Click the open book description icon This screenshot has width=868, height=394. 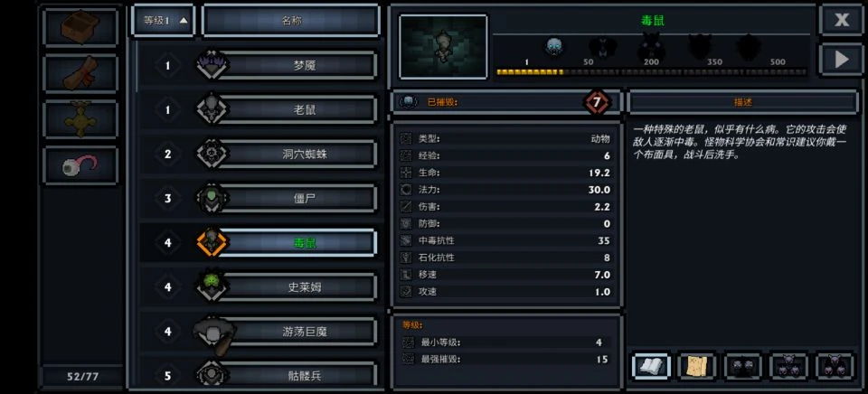point(651,366)
